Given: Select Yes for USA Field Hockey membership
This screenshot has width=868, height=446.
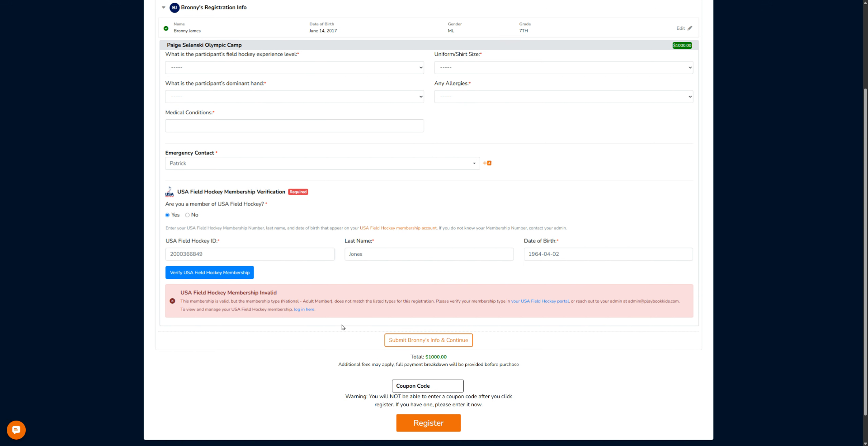Looking at the screenshot, I should pyautogui.click(x=167, y=215).
